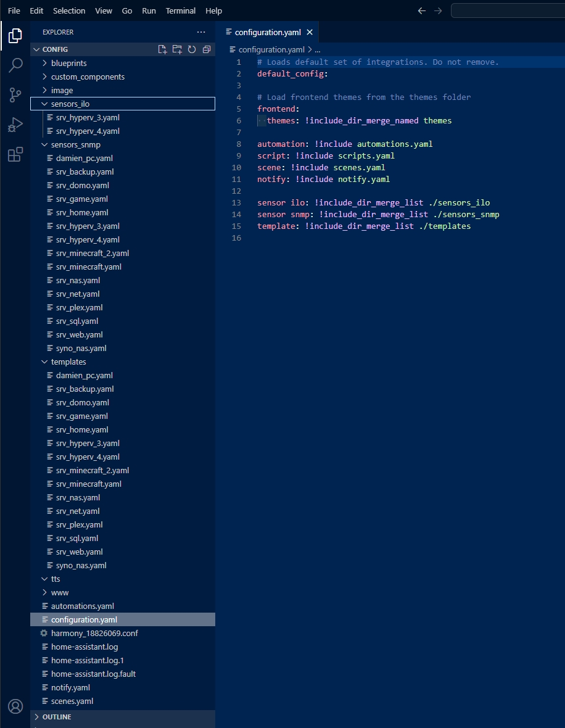The image size is (565, 728).
Task: Refresh the Explorer file tree
Action: click(x=192, y=49)
